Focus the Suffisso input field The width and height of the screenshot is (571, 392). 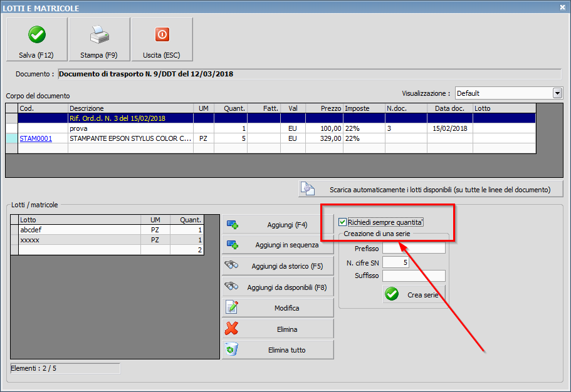[414, 276]
